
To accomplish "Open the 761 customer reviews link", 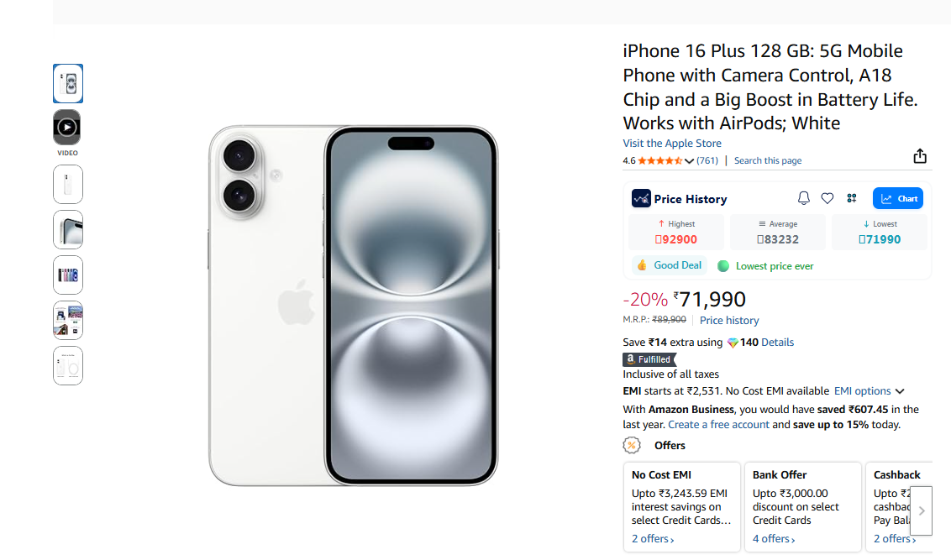I will pos(707,160).
